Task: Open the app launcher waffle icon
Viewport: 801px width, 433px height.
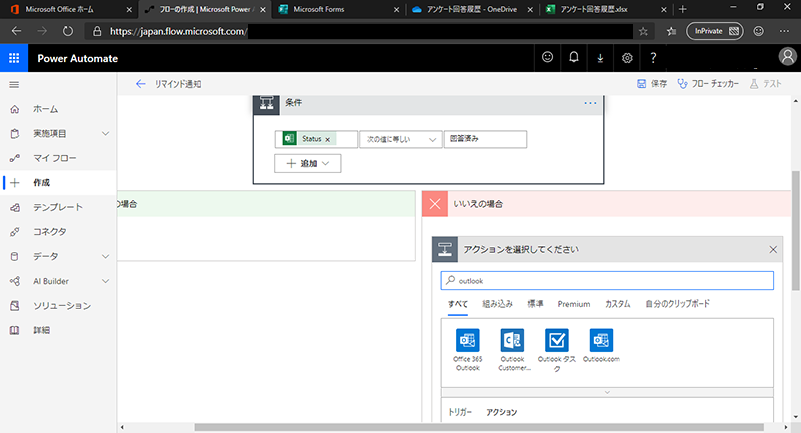Action: click(x=14, y=58)
